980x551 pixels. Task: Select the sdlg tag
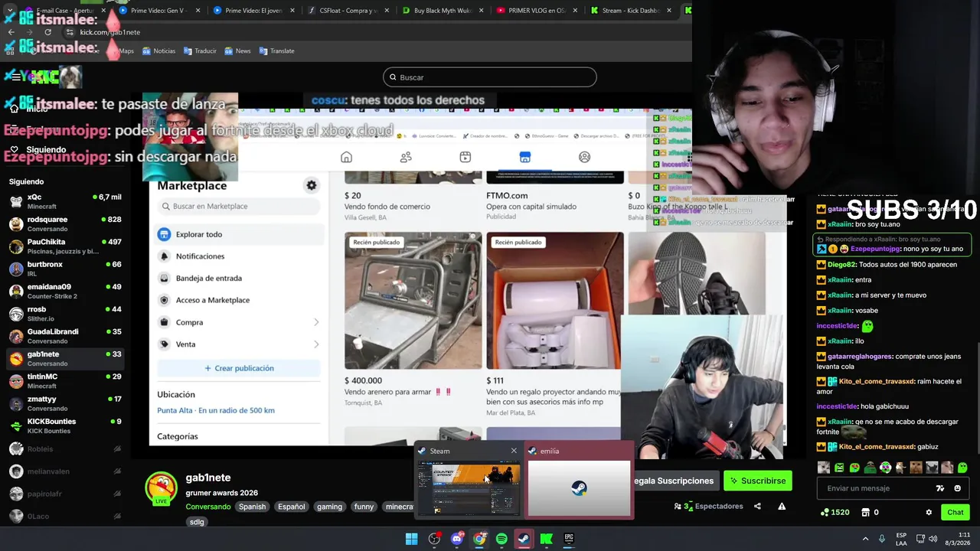(197, 522)
